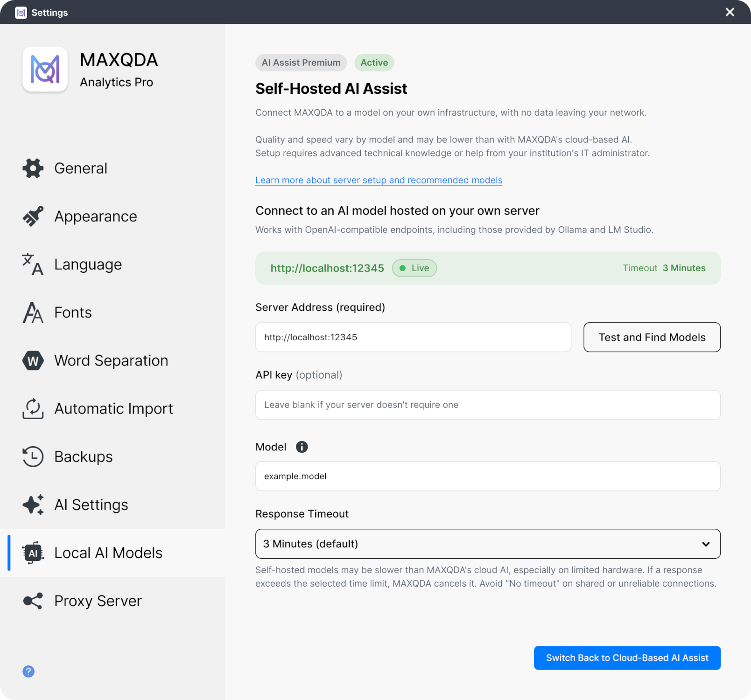Click the AI Settings sparkle icon
Viewport: 751px width, 700px height.
click(33, 505)
